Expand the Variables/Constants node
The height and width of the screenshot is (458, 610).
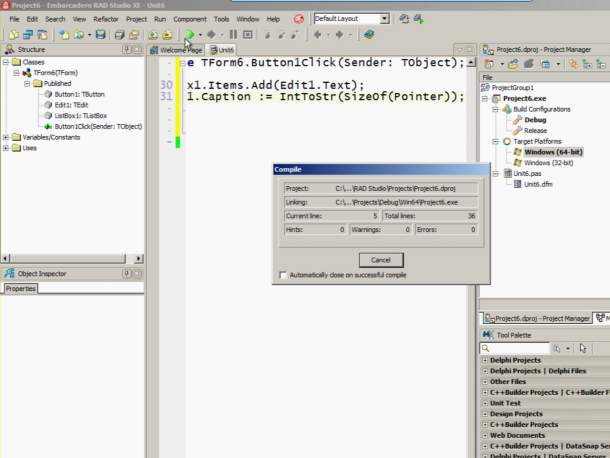[x=5, y=137]
